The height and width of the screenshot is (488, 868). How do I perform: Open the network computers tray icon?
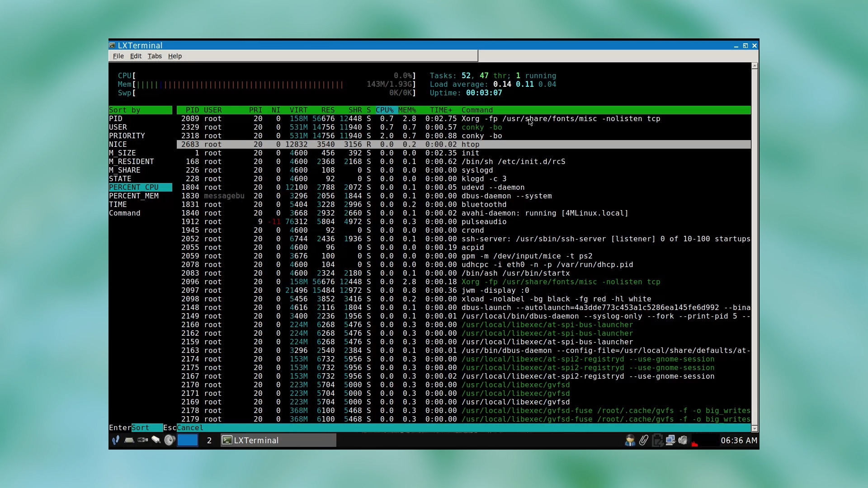click(670, 440)
